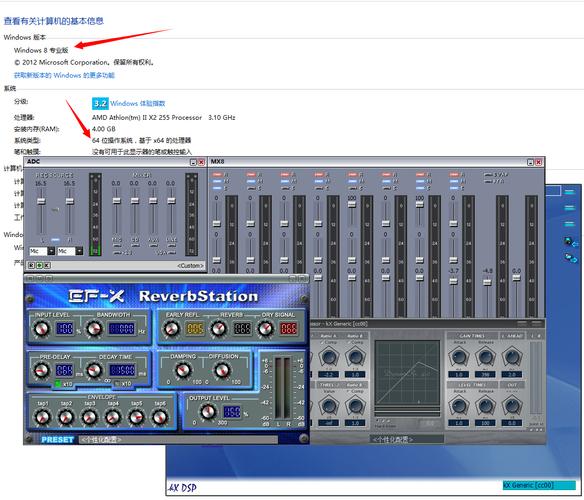The width and height of the screenshot is (584, 500).
Task: Click the compressor Ratio A knob
Action: (x=329, y=357)
